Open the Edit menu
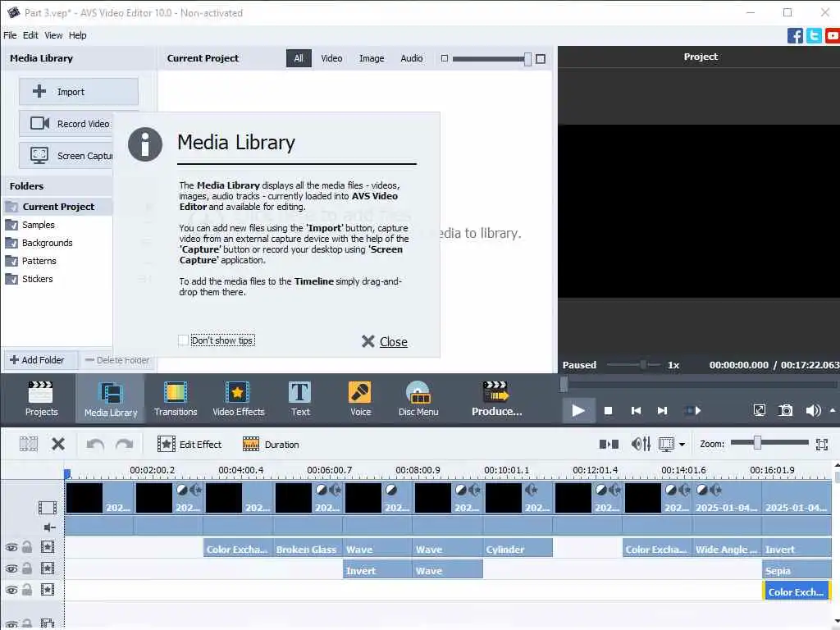 click(30, 35)
